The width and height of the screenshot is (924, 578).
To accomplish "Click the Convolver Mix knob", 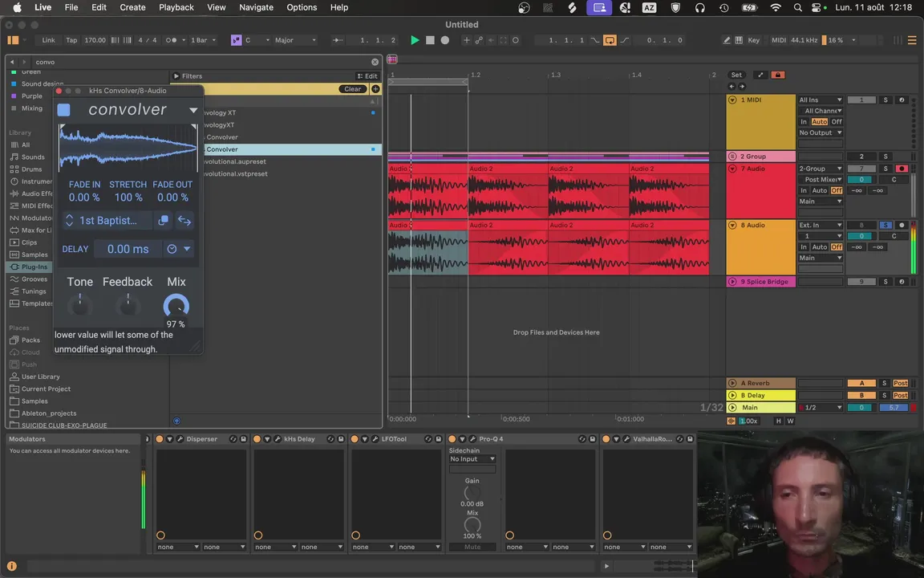I will point(176,306).
